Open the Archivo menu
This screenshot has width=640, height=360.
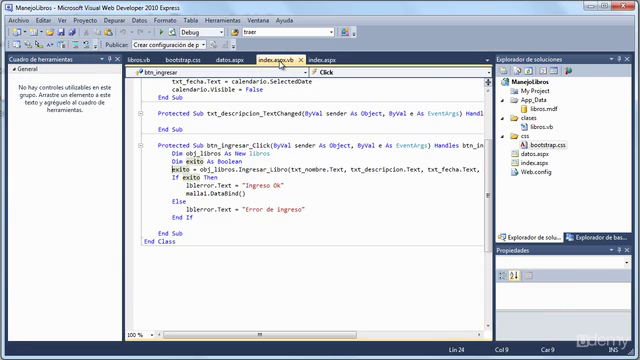(19, 20)
